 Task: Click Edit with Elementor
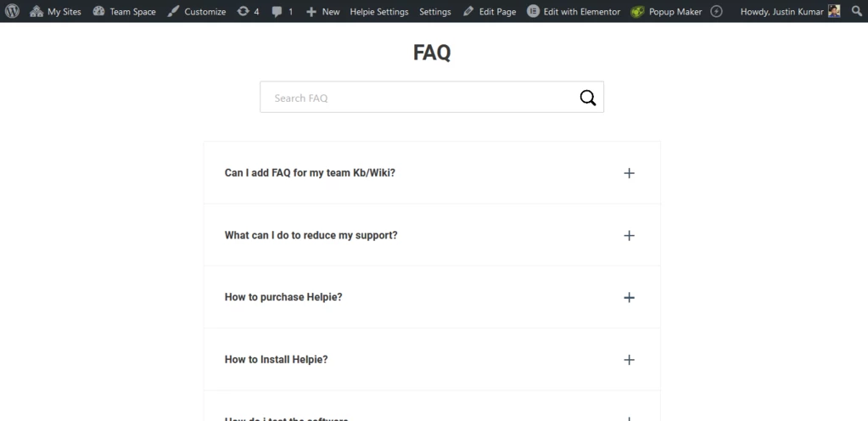[x=574, y=11]
